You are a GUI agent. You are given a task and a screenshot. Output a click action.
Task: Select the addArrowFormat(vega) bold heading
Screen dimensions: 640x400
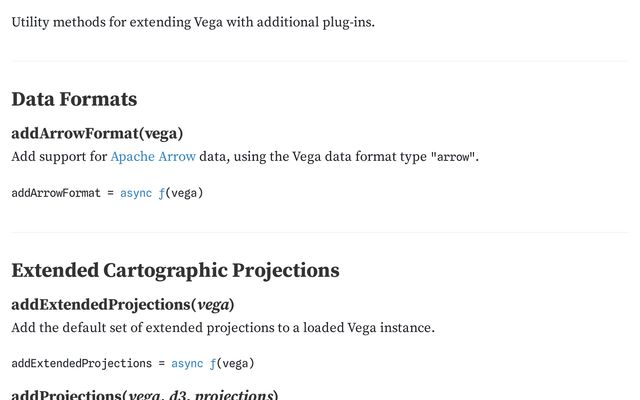click(x=97, y=133)
